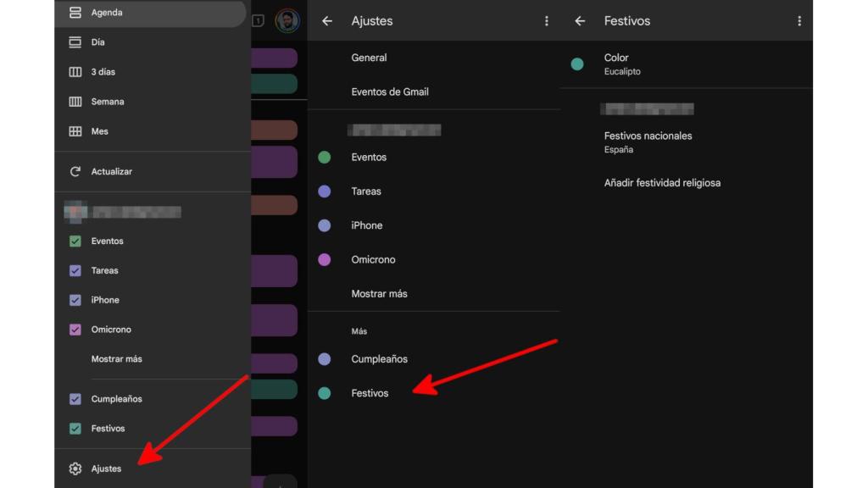Go back from the Festivos screen
The image size is (868, 488).
pyautogui.click(x=580, y=21)
